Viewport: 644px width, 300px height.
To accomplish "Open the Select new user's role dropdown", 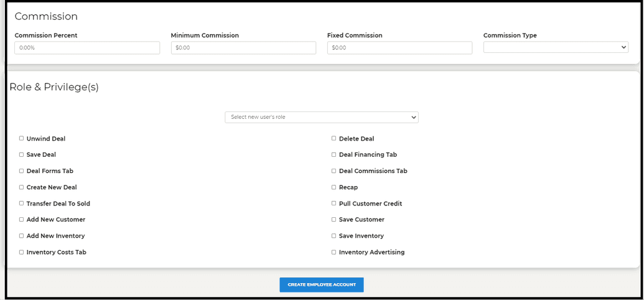I will point(322,117).
